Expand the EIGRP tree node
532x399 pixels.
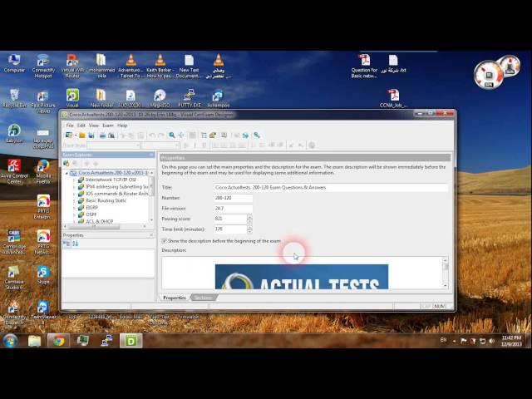[74, 208]
